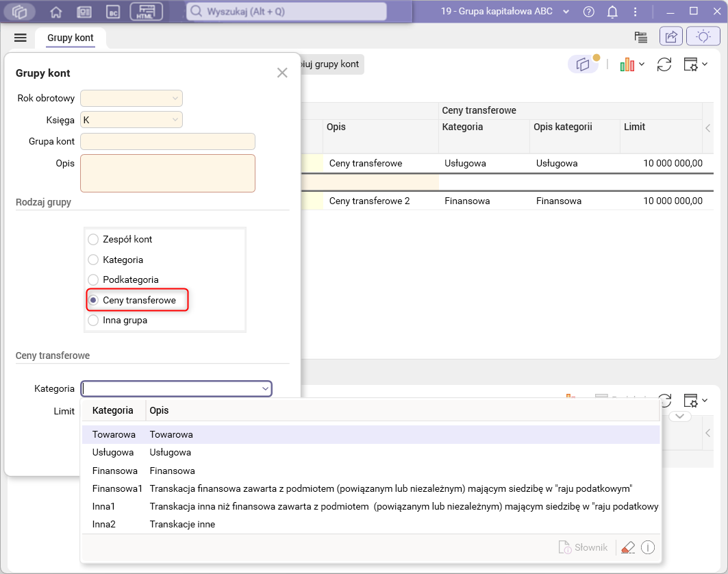728x574 pixels.
Task: Collapse the Kategoria dropdown arrow
Action: pyautogui.click(x=265, y=389)
